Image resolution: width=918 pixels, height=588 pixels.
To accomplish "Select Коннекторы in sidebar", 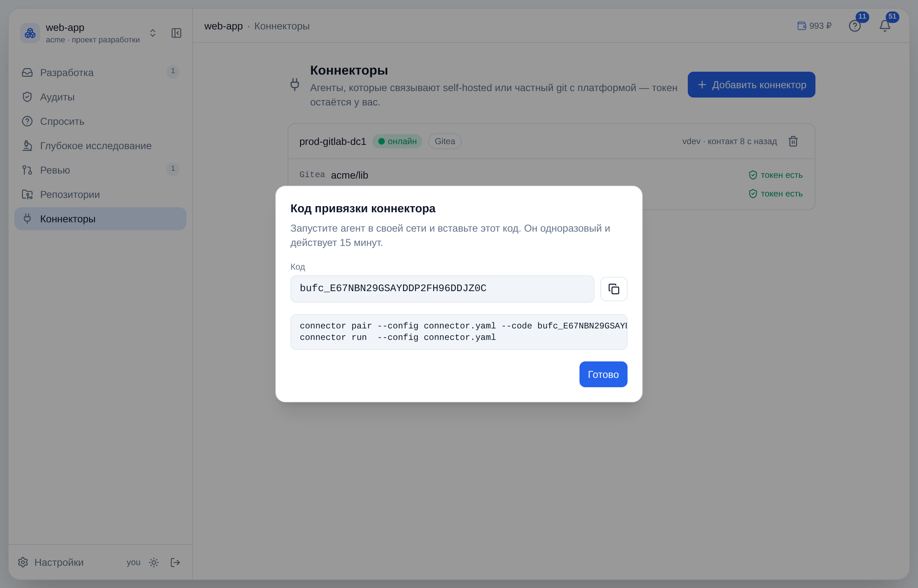I will click(100, 219).
